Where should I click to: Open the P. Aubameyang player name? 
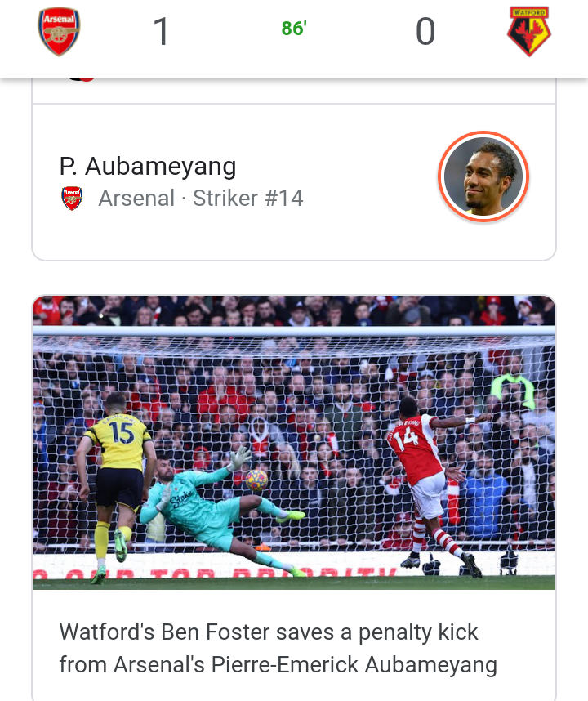(x=148, y=167)
